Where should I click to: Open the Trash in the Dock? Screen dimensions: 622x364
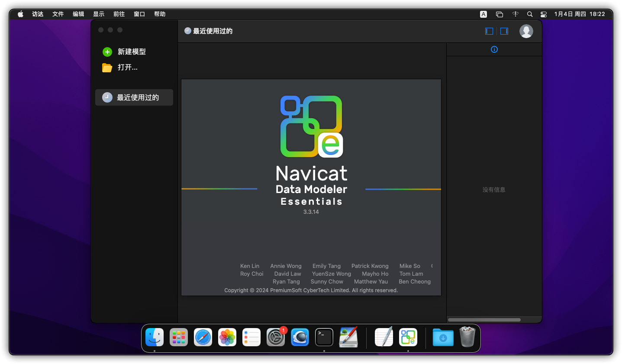pos(467,337)
